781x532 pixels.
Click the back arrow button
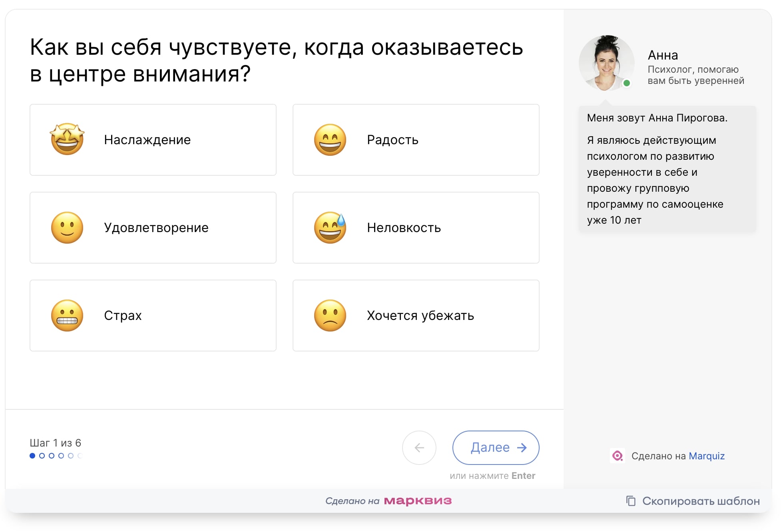[419, 448]
